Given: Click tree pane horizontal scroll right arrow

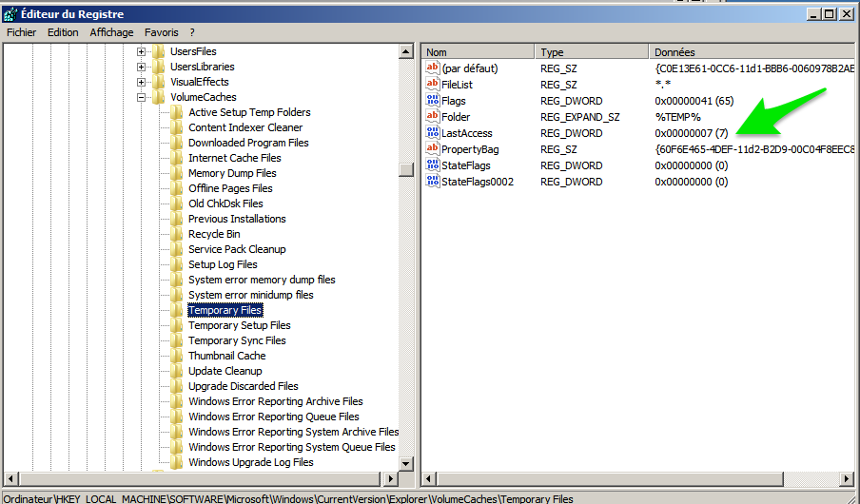Looking at the screenshot, I should click(390, 478).
